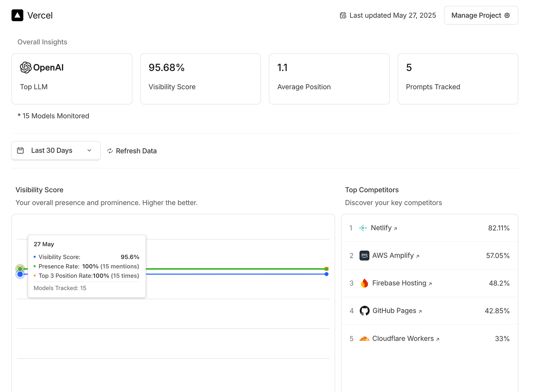Click the blue visibility score start point on chart
The width and height of the screenshot is (535, 392).
(x=20, y=274)
